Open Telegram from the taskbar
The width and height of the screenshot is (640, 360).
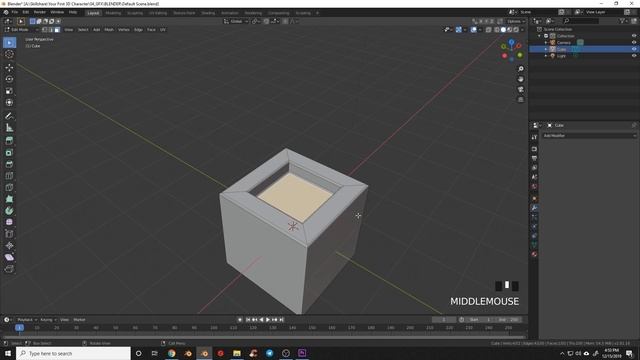(269, 353)
